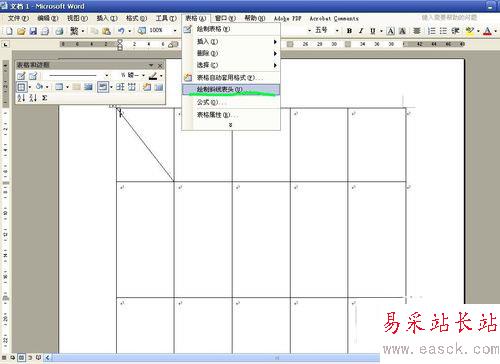Image resolution: width=500 pixels, height=364 pixels.
Task: Open the line style dropdown in floating toolbar
Action: [x=107, y=76]
